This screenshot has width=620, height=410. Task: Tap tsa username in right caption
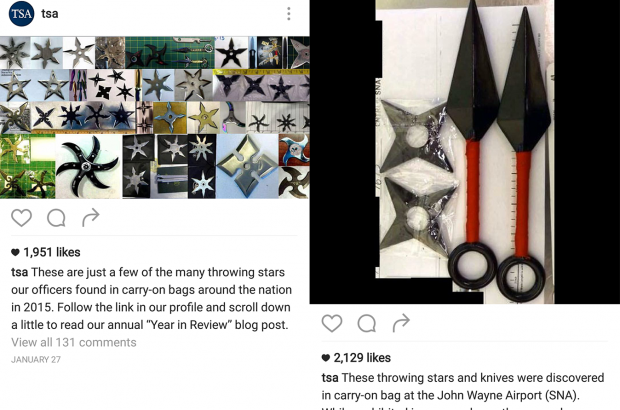[330, 378]
